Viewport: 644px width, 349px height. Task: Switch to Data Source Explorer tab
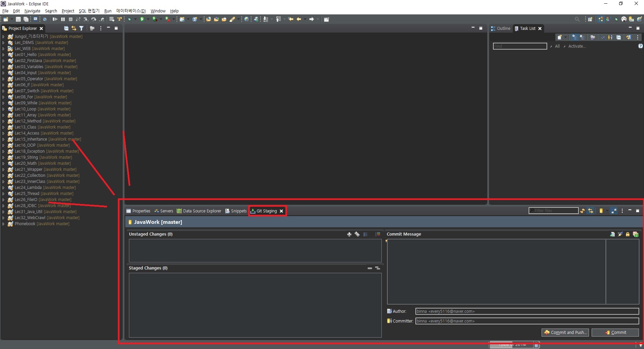tap(199, 211)
